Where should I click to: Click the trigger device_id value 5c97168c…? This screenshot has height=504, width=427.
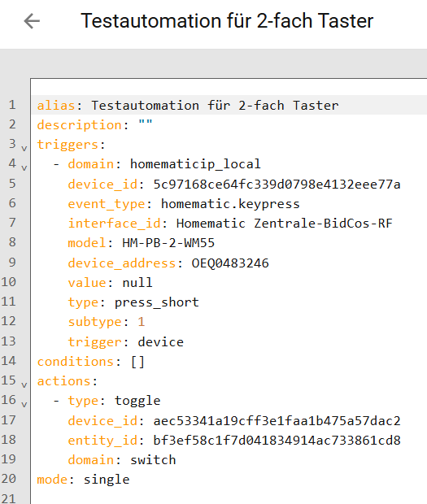pyautogui.click(x=277, y=185)
